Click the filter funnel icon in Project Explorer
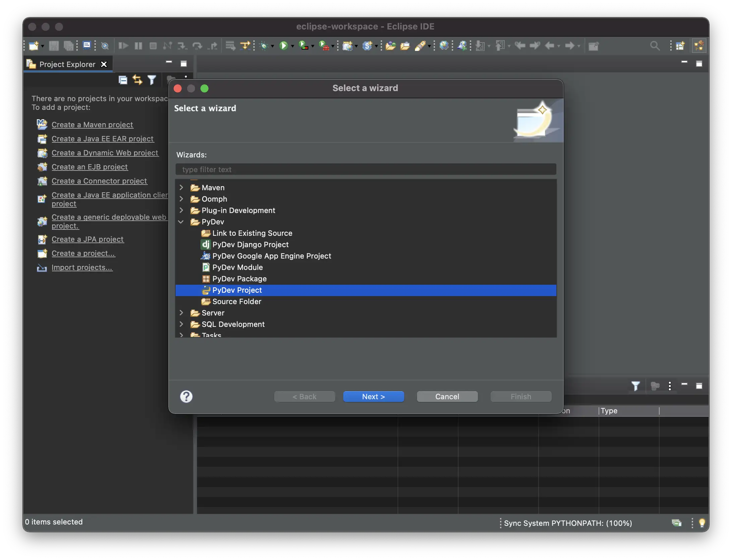The width and height of the screenshot is (732, 560). pos(152,80)
